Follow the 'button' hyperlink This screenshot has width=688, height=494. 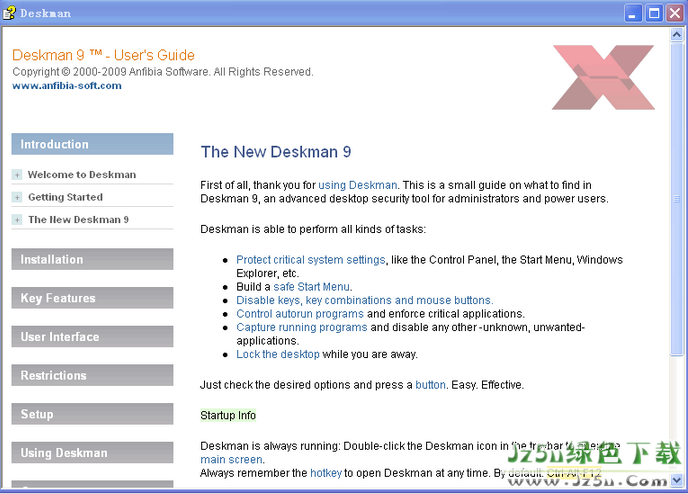(x=430, y=385)
